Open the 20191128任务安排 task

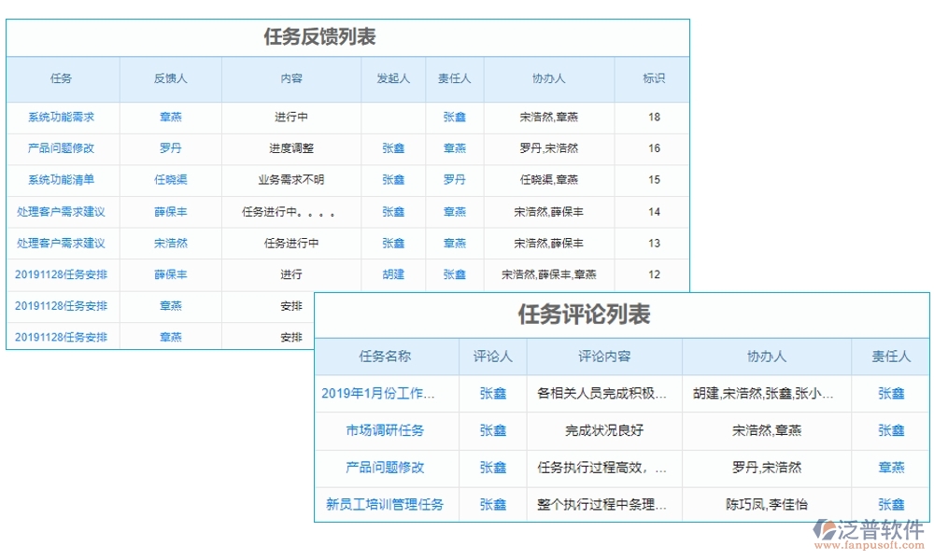pyautogui.click(x=62, y=274)
